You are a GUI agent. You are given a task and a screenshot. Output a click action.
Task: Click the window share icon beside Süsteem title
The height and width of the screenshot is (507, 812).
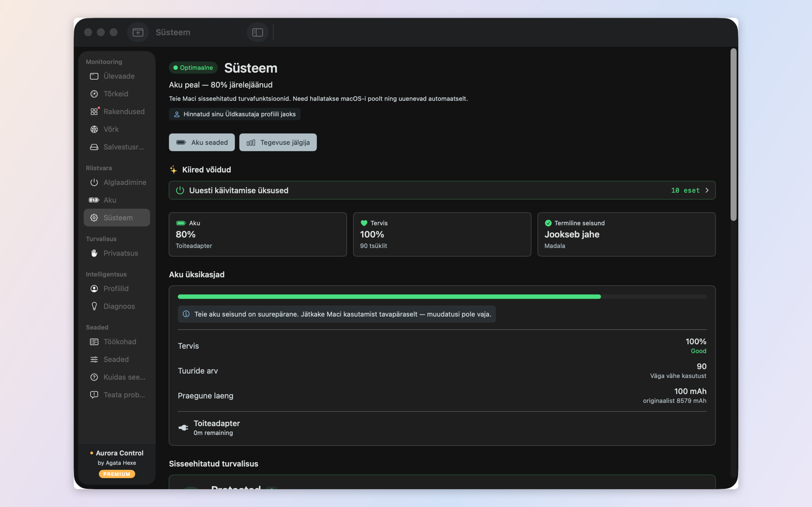(138, 32)
